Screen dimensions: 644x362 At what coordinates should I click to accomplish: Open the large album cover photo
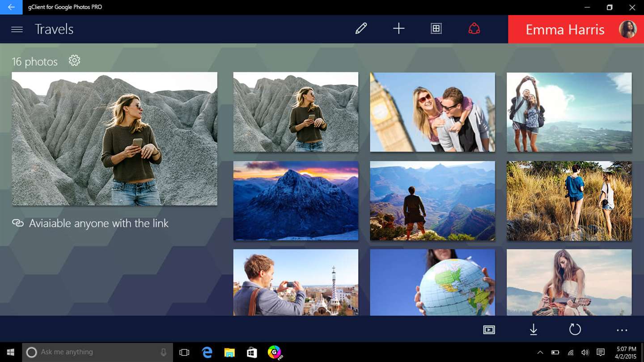(x=114, y=139)
